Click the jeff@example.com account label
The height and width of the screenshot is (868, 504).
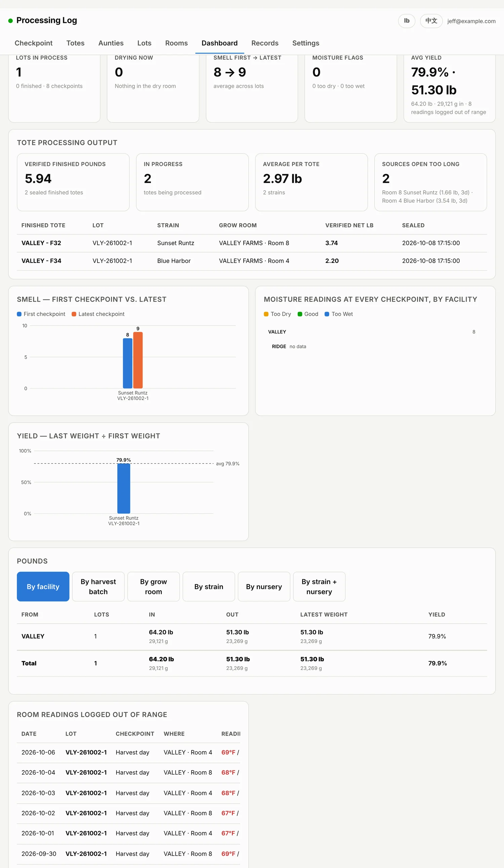click(471, 21)
